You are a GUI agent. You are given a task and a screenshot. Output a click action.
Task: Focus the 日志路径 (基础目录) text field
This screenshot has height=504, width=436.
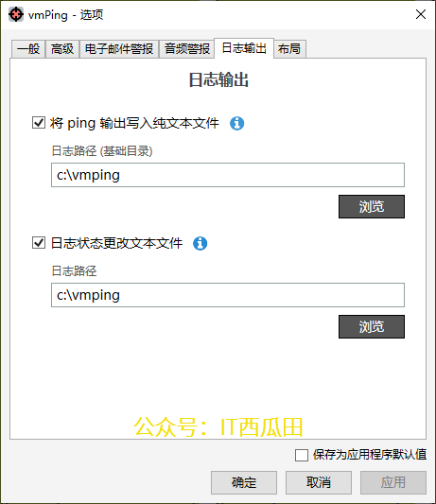click(x=228, y=175)
